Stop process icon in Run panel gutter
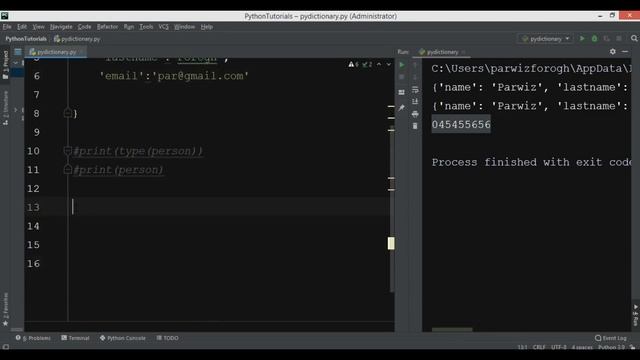The height and width of the screenshot is (360, 640). [402, 77]
